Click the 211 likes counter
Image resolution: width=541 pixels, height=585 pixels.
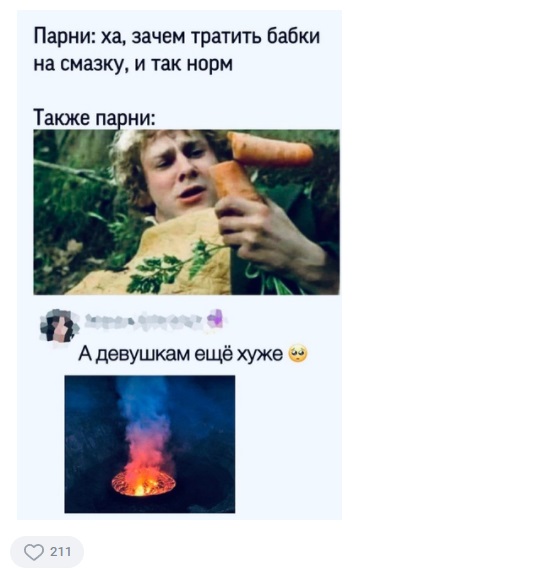60,552
